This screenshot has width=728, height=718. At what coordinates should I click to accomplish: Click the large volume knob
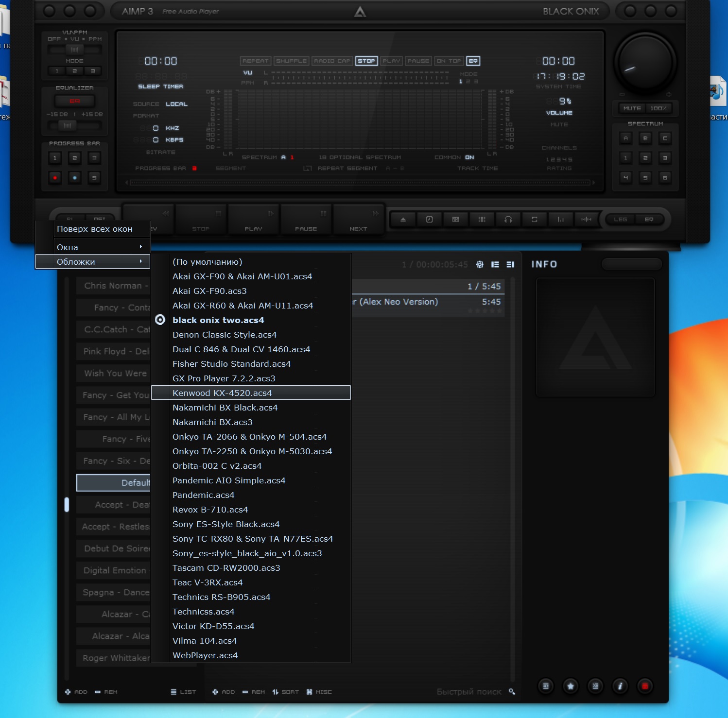645,63
